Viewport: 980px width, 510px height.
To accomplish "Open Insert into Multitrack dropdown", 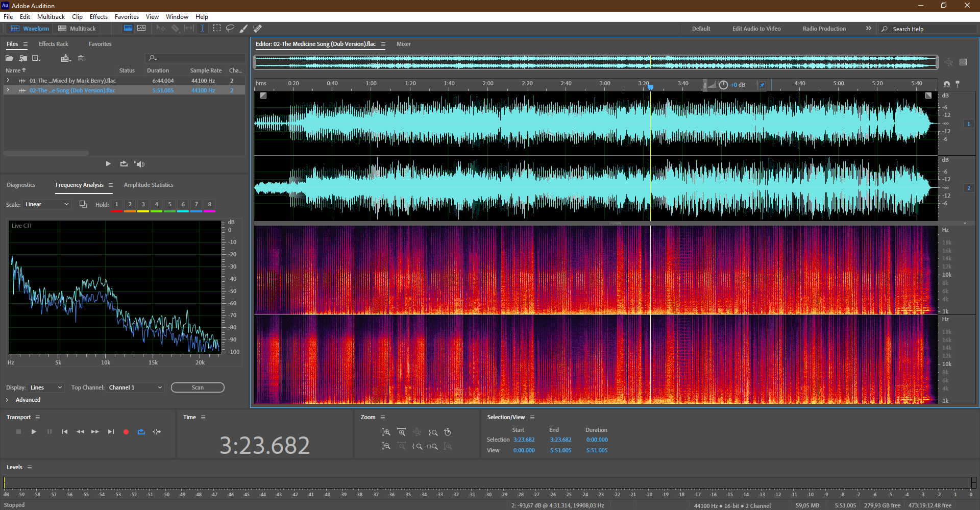I will pyautogui.click(x=66, y=58).
